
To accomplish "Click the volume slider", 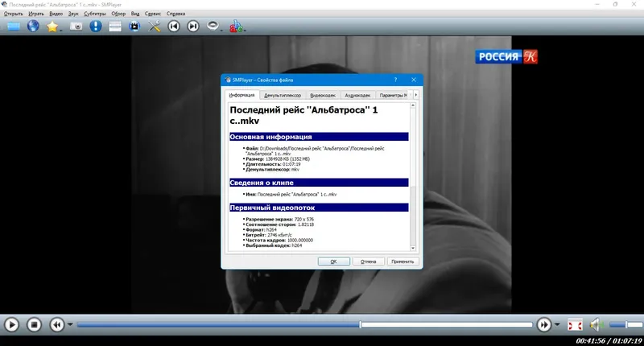I will (626, 324).
